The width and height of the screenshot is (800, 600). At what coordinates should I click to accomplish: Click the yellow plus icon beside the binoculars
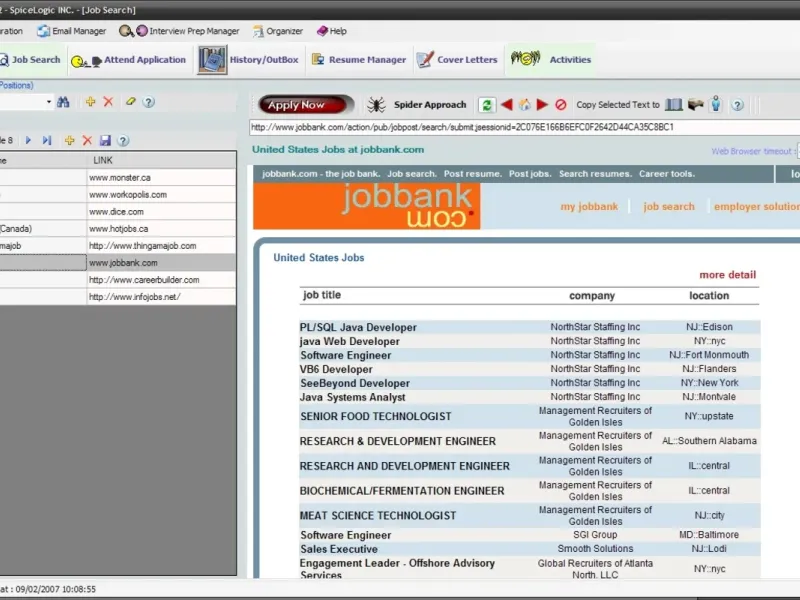click(90, 102)
